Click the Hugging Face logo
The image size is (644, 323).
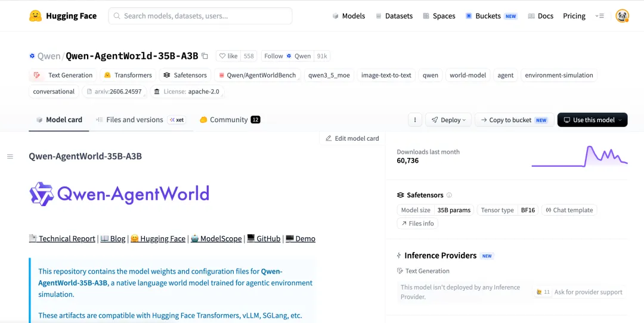click(x=63, y=16)
